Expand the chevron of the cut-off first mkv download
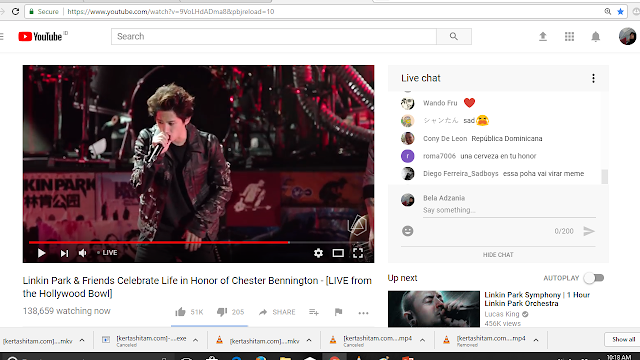Screen dimensions: 640x360 82,340
